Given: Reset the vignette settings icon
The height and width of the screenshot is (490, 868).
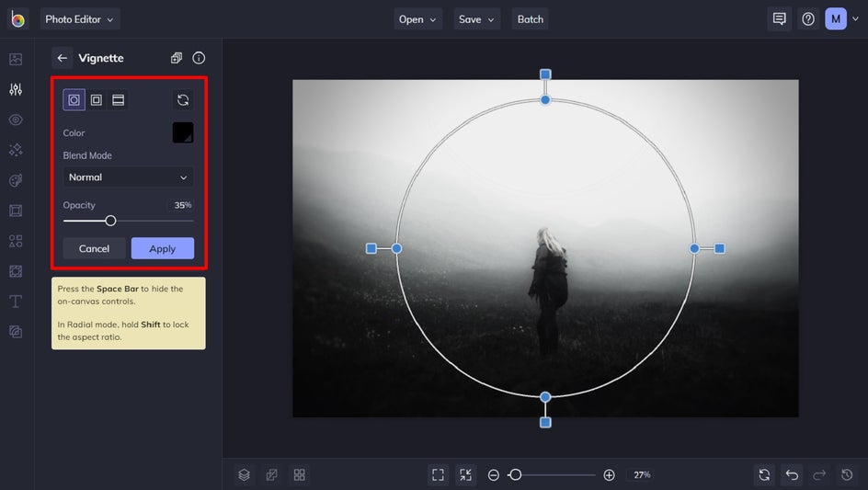Looking at the screenshot, I should [183, 99].
